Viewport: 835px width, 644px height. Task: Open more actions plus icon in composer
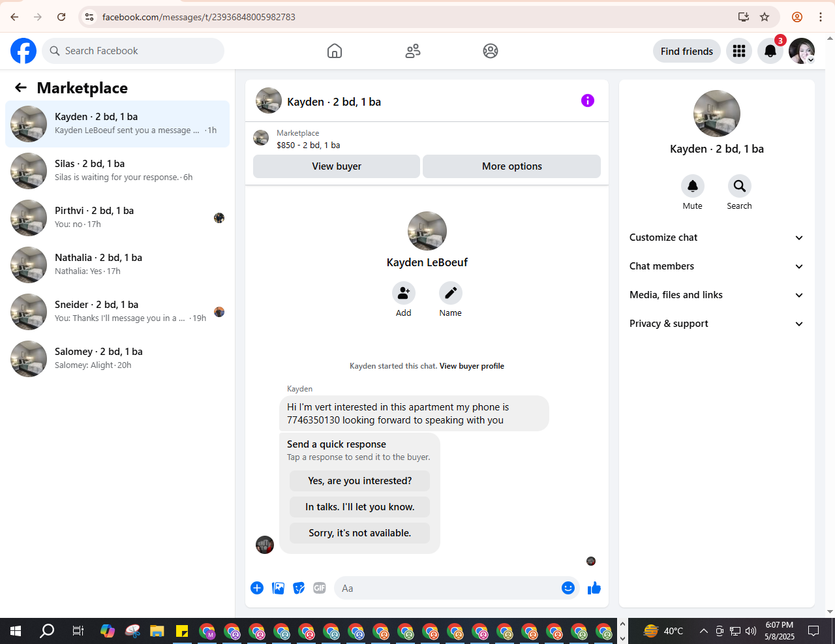click(257, 588)
